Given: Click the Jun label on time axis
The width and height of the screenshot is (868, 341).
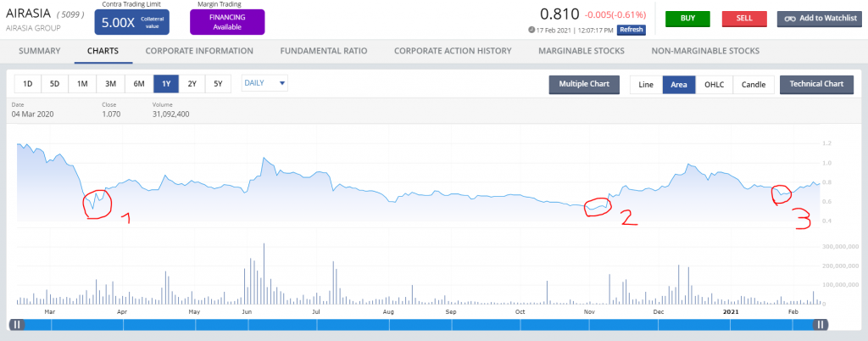Looking at the screenshot, I should tap(247, 311).
